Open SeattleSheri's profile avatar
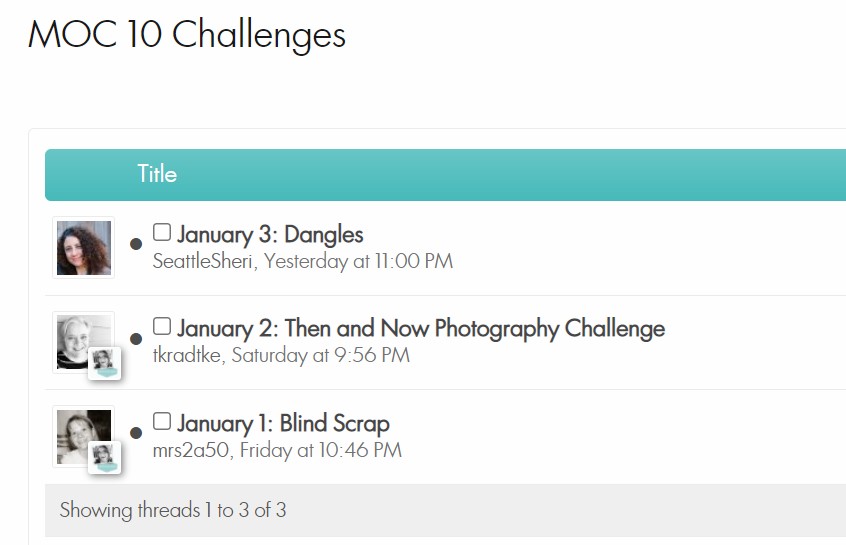This screenshot has width=846, height=545. coord(84,248)
